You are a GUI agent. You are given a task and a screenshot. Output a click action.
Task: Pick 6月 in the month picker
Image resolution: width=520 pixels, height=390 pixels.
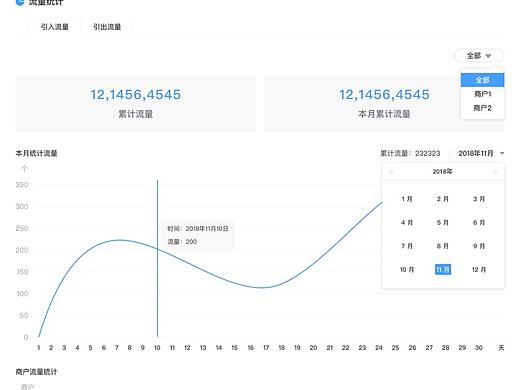click(x=479, y=222)
